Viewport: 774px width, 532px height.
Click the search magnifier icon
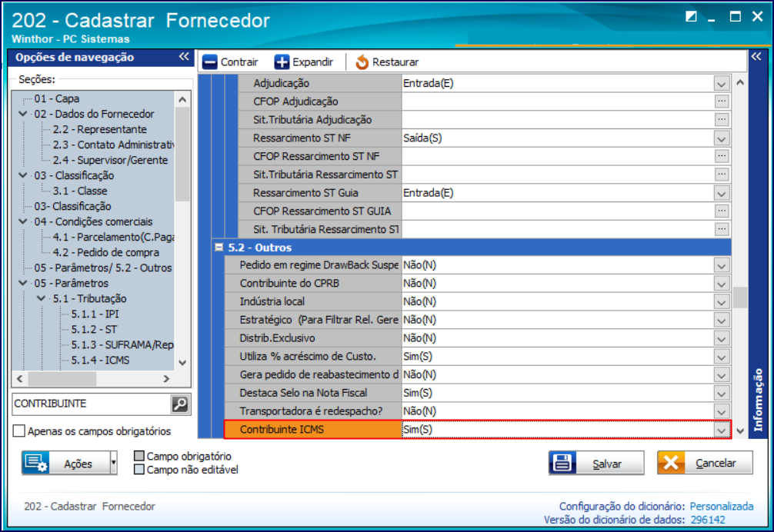click(180, 404)
